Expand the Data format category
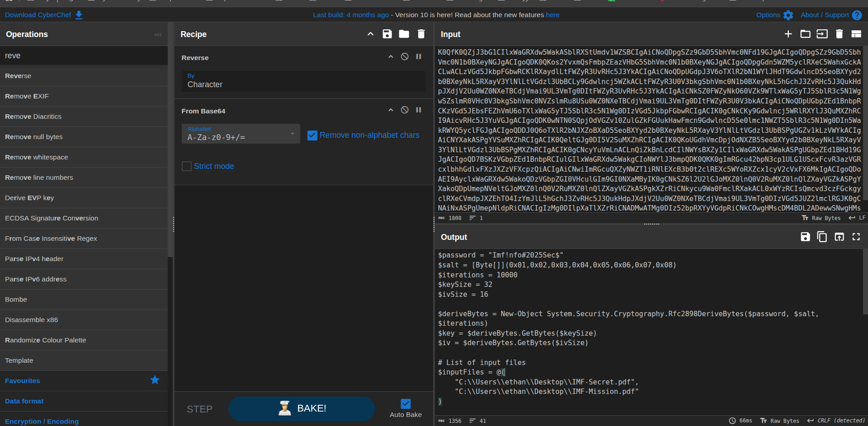 24,401
